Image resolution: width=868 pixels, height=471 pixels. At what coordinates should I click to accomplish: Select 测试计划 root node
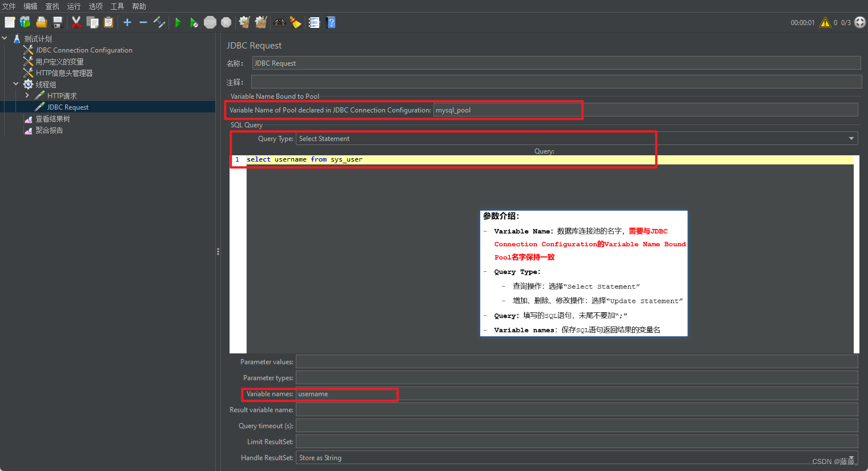click(x=38, y=39)
